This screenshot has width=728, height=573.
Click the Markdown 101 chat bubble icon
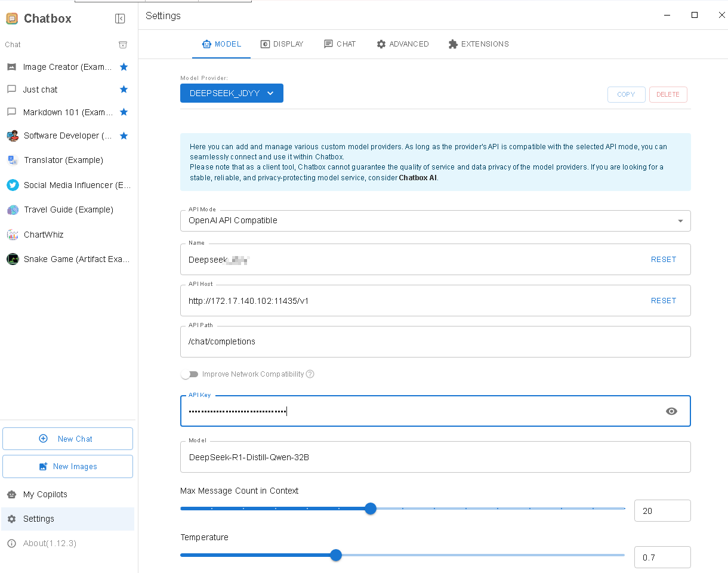(x=11, y=112)
